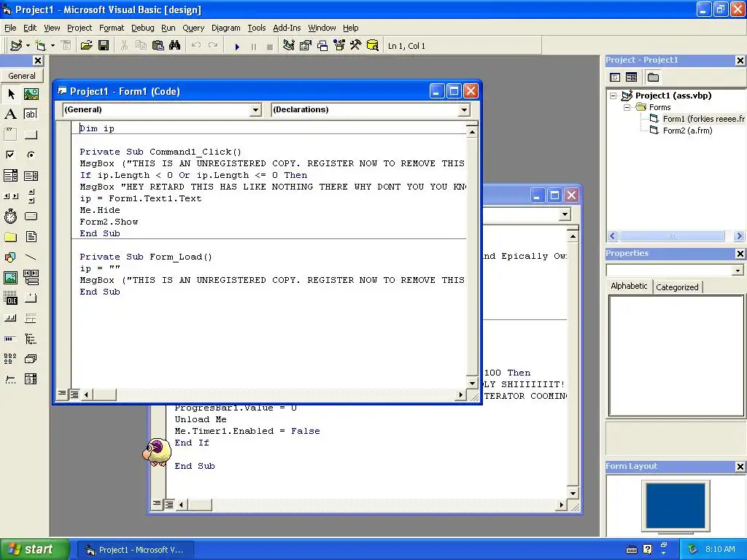This screenshot has width=747, height=560.
Task: Click the help icon in the system tray
Action: pos(648,549)
